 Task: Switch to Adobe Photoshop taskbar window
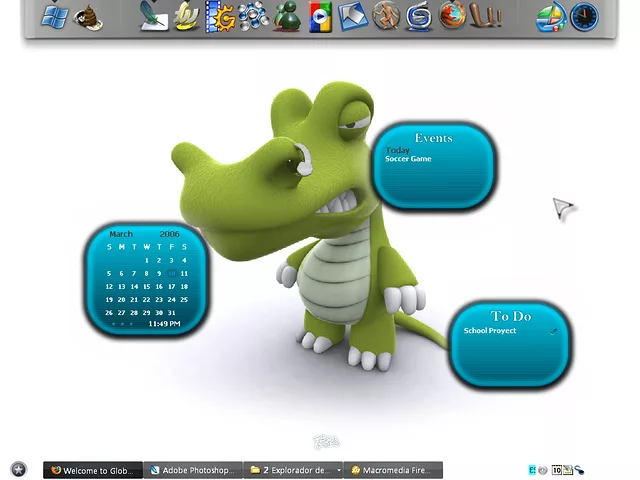tap(193, 470)
